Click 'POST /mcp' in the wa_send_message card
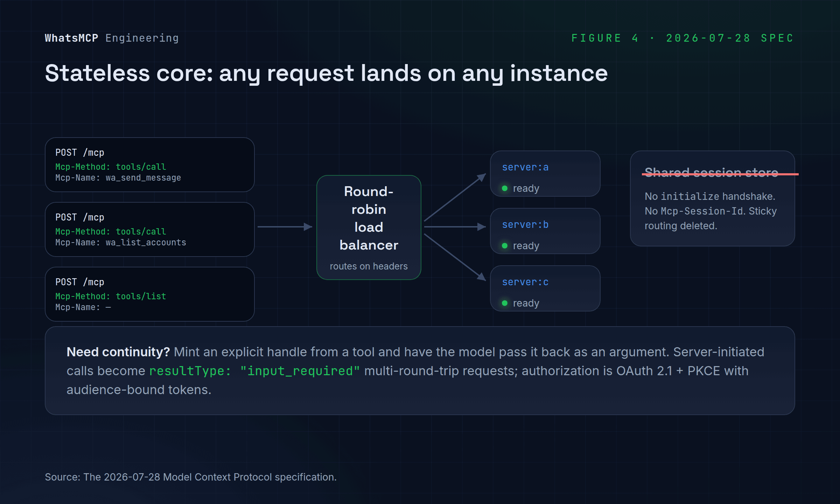 pyautogui.click(x=80, y=153)
